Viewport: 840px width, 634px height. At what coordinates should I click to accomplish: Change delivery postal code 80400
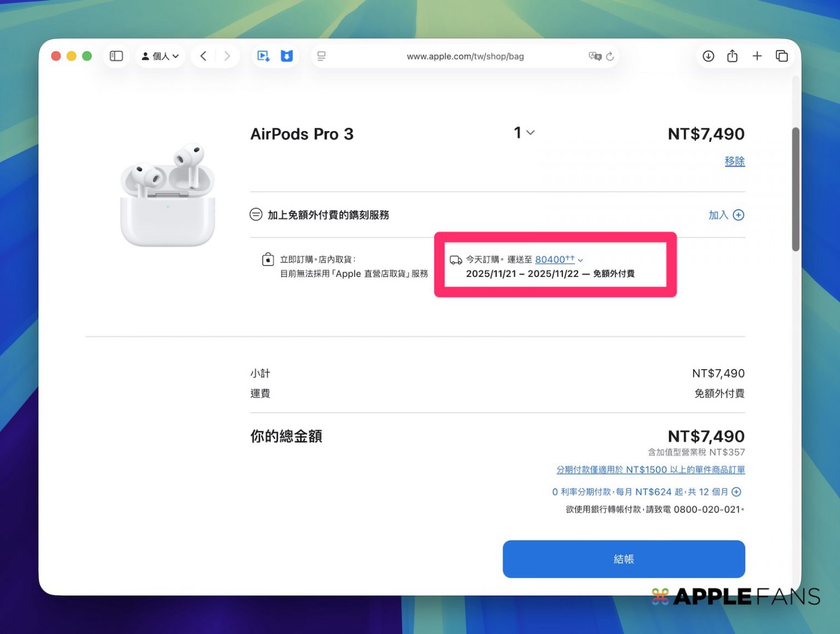pos(558,260)
